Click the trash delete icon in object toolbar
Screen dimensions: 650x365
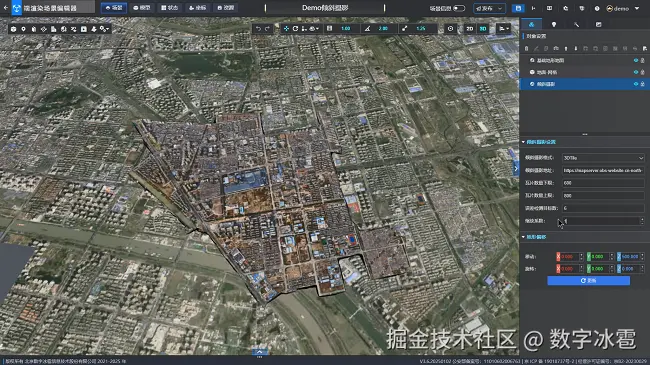point(526,49)
